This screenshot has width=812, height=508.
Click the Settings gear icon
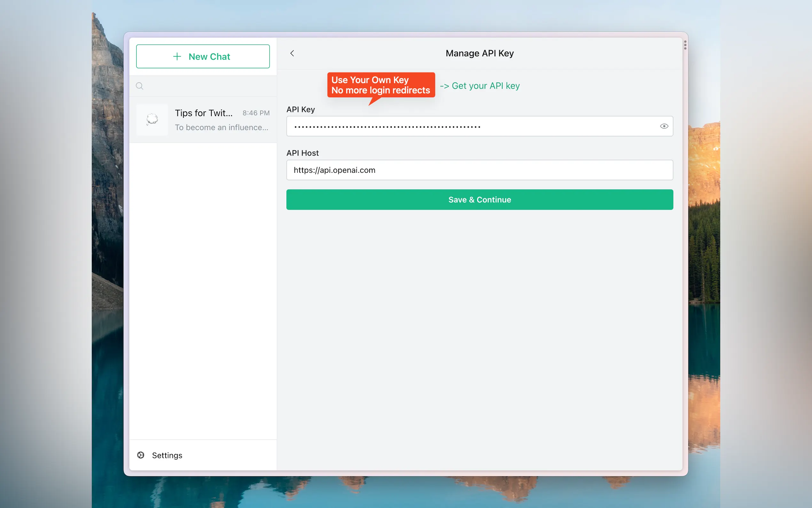141,455
